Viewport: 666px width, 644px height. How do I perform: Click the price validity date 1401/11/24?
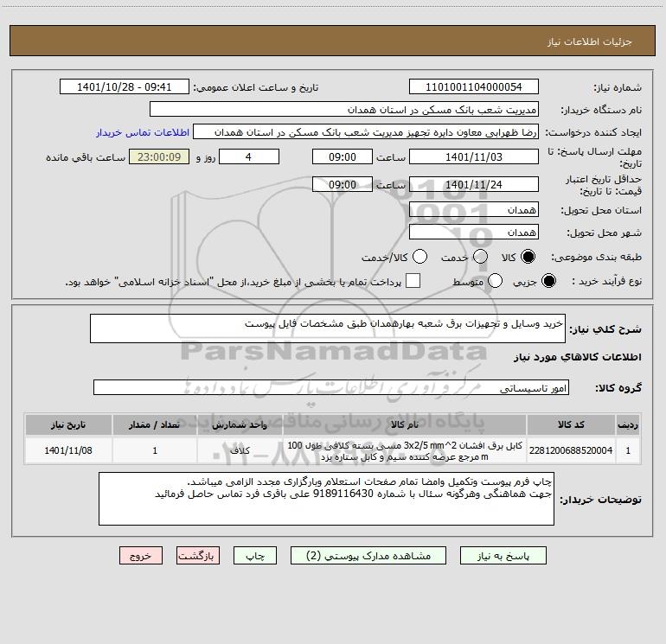click(x=474, y=185)
